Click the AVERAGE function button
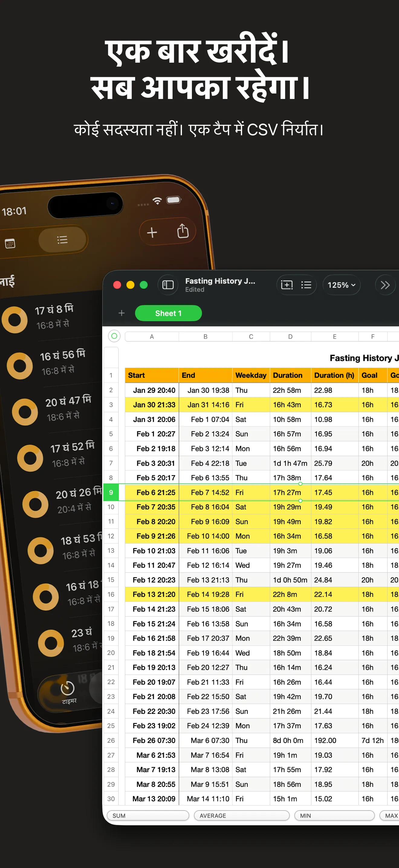The height and width of the screenshot is (868, 399). tap(242, 815)
